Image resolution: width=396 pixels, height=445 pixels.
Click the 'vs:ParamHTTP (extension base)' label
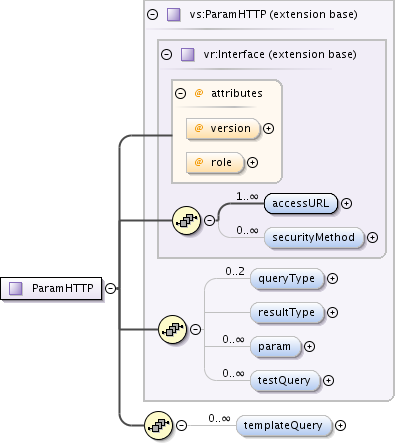click(274, 15)
